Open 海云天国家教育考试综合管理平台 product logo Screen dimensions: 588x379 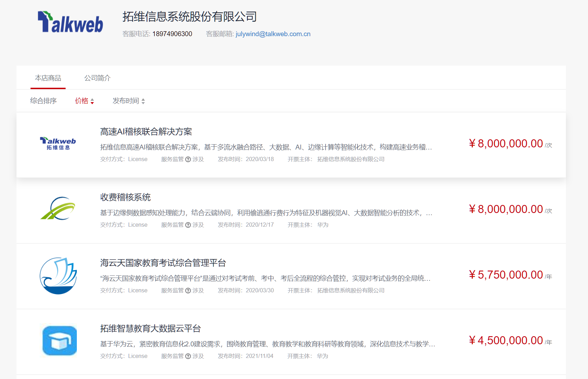pos(58,276)
